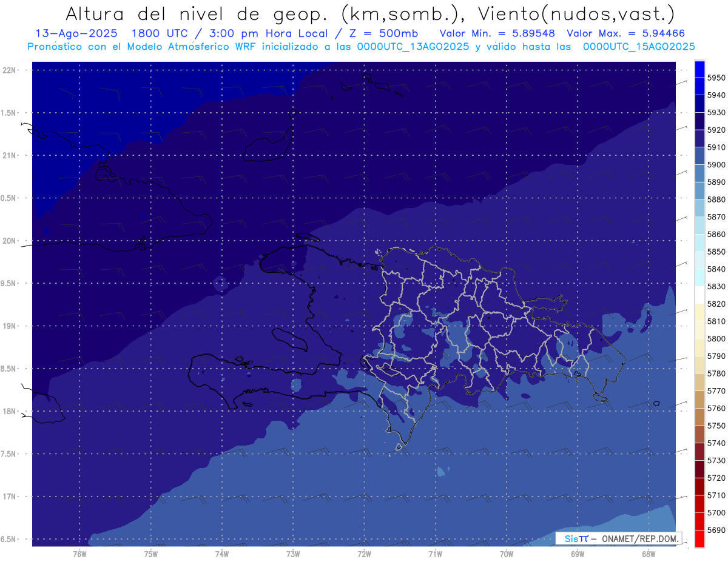Viewport: 728px width, 562px height.
Task: Click the 5880 value on the color scale
Action: pos(716,199)
